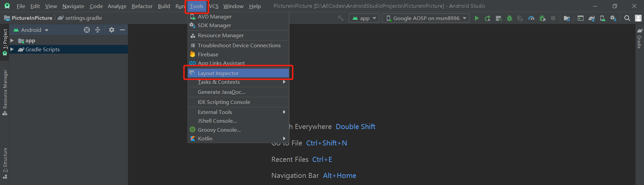Open the VCS menu

pyautogui.click(x=214, y=6)
